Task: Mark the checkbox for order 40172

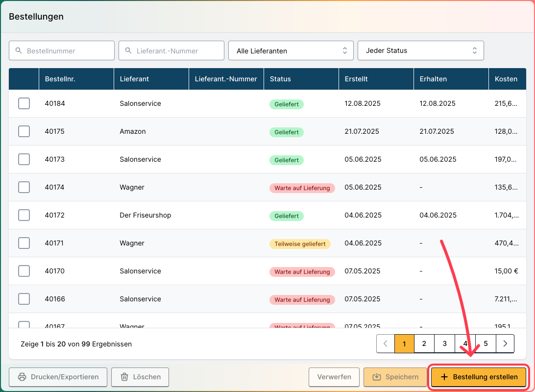Action: [24, 215]
